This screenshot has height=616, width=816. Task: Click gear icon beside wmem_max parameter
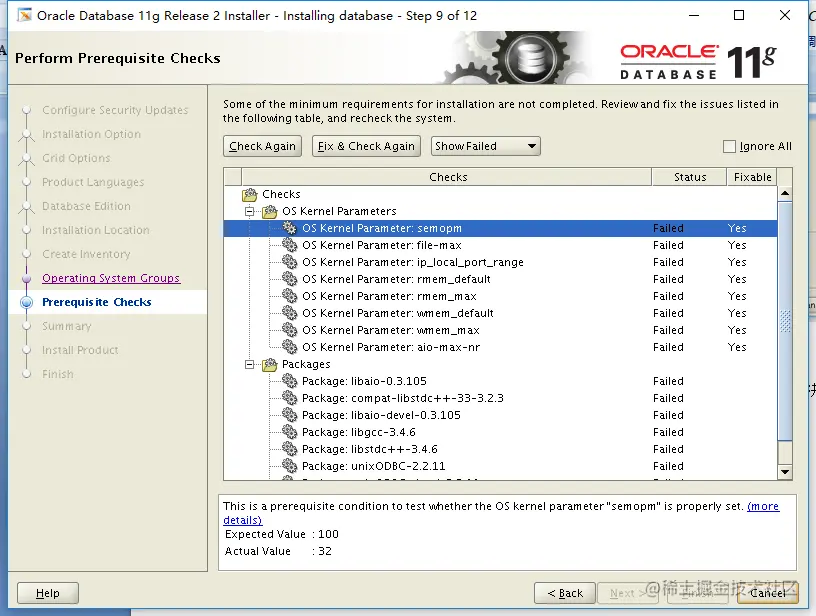(x=289, y=330)
